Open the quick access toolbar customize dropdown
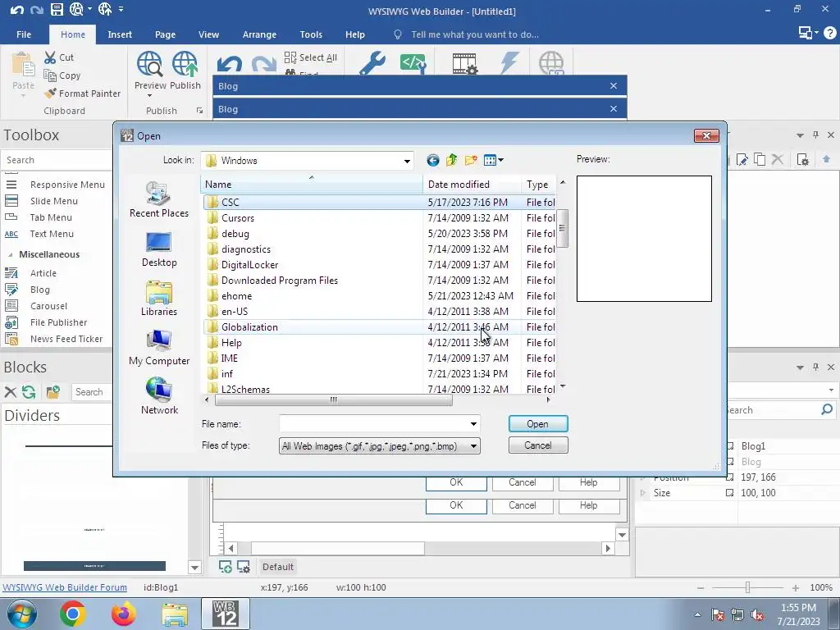The height and width of the screenshot is (630, 840). [x=121, y=9]
